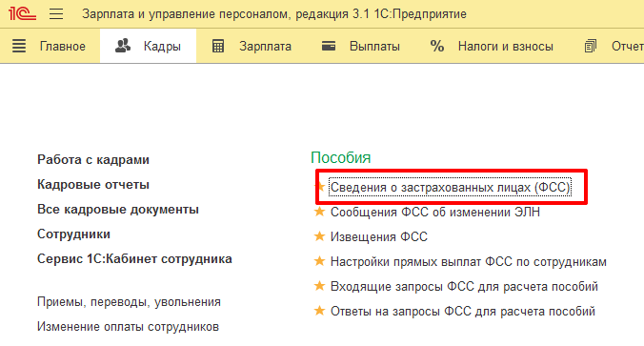Click the calculator icon for Зарплата
The image size is (644, 346).
pyautogui.click(x=218, y=46)
